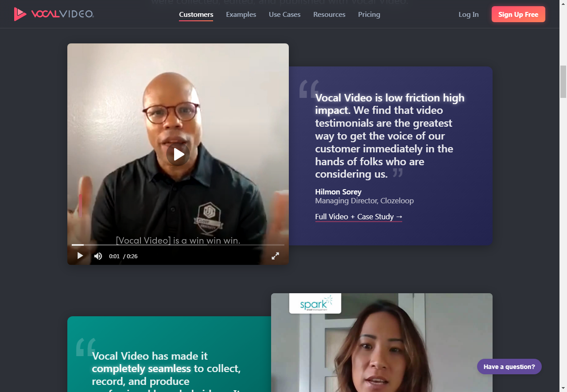Click the play button in video controls
This screenshot has height=392, width=567.
[x=80, y=256]
